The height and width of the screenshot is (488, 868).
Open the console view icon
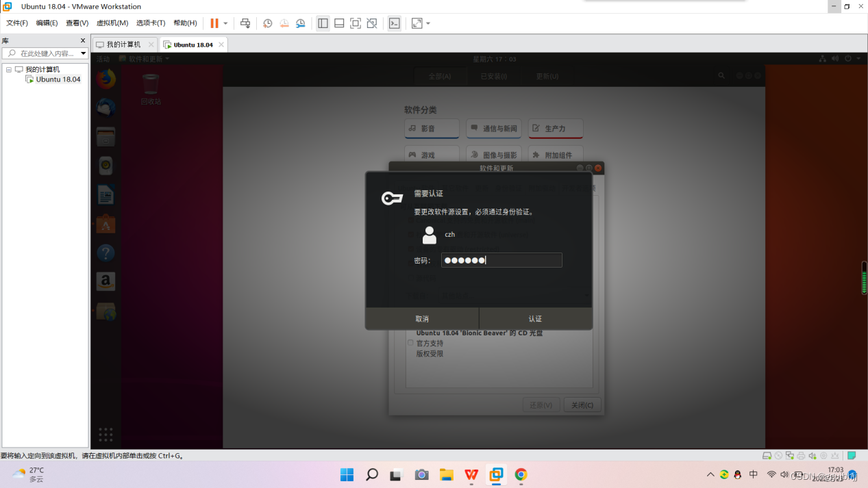pyautogui.click(x=395, y=23)
